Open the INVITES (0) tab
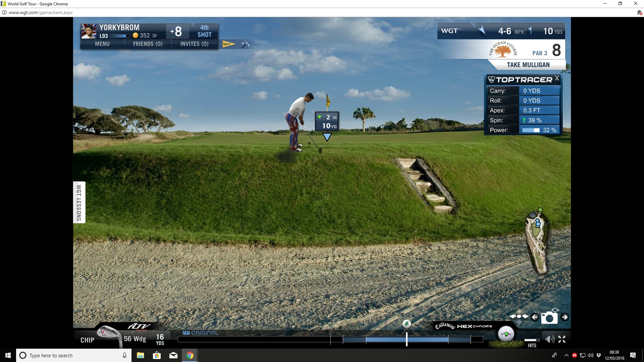644x362 pixels. point(194,44)
